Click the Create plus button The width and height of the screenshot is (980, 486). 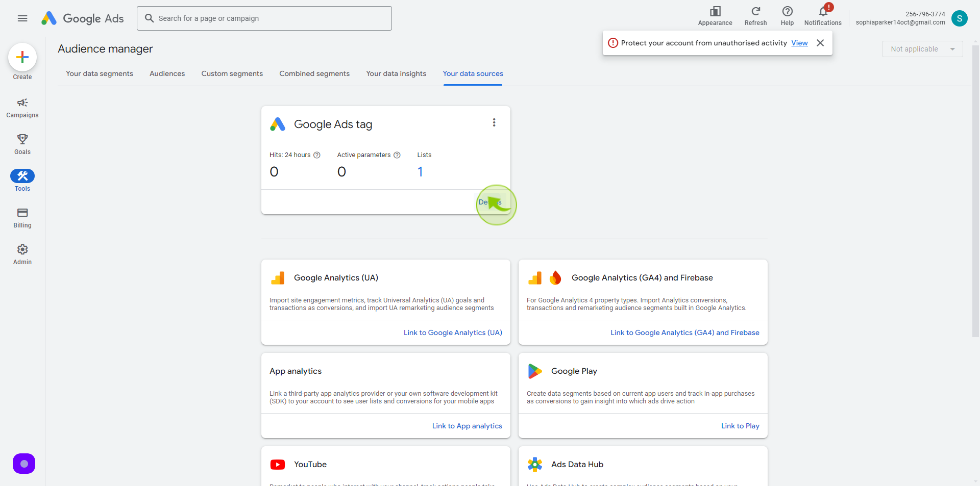coord(22,57)
